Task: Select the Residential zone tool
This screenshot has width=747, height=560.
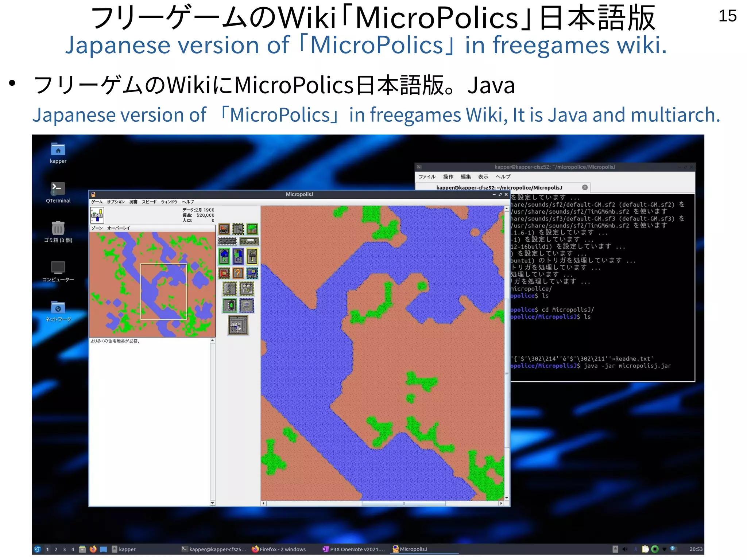Action: (x=224, y=256)
